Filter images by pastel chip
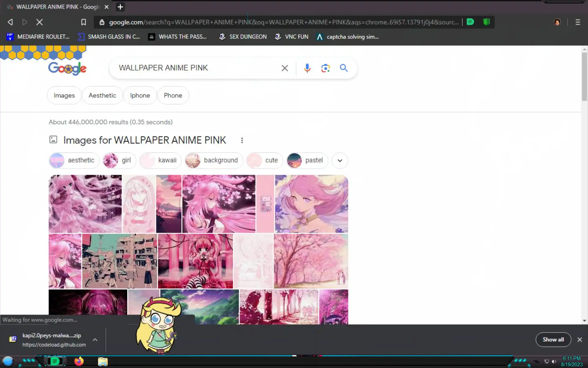The image size is (588, 368). click(307, 160)
